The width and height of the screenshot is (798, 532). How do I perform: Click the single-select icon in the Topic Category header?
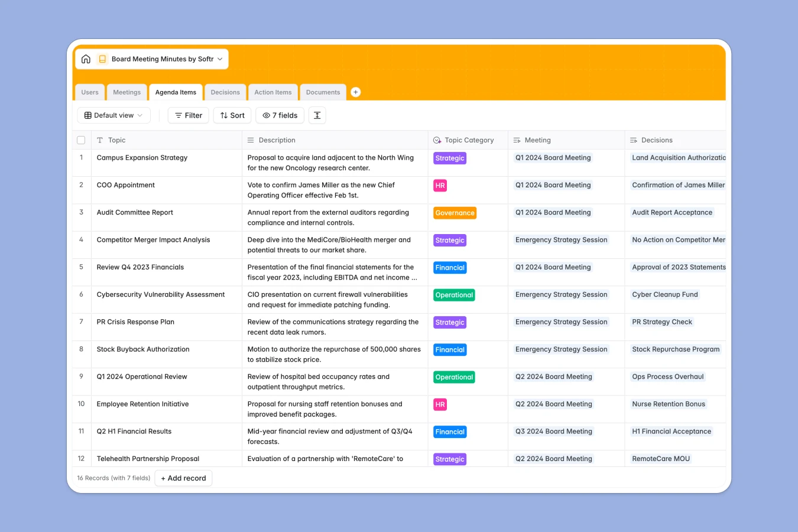pos(436,140)
